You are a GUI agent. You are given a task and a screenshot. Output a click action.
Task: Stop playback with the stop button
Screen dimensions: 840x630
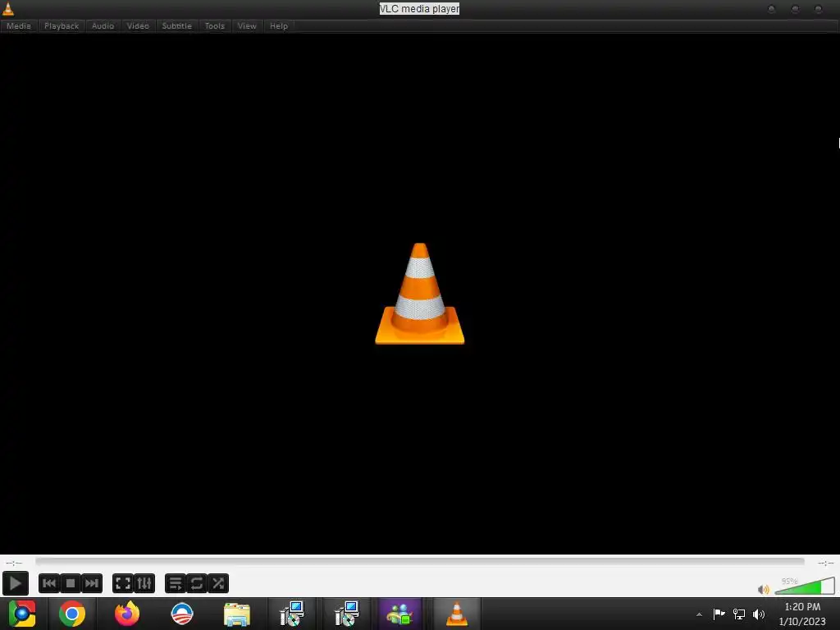(x=71, y=583)
